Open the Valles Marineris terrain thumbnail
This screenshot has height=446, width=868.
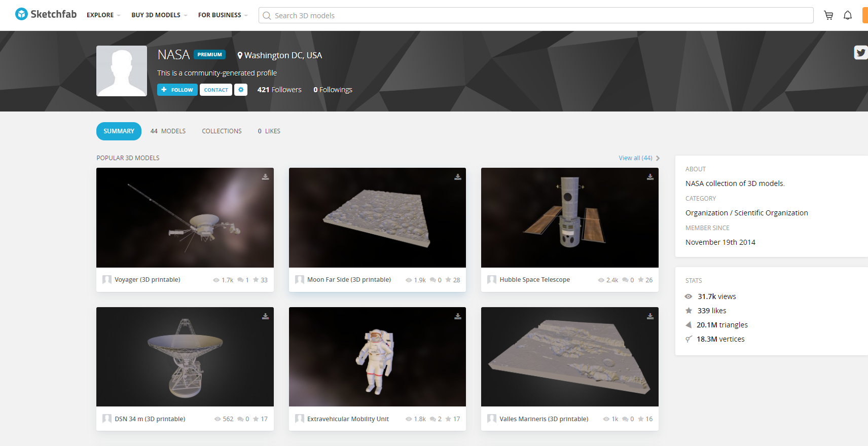click(x=570, y=357)
